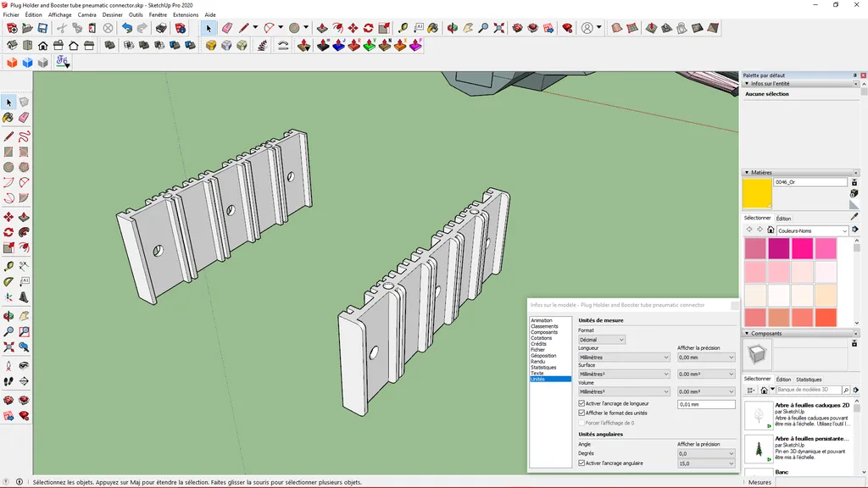The height and width of the screenshot is (488, 868).
Task: Open Arbre à feuilles caduques 2D component
Action: (758, 416)
